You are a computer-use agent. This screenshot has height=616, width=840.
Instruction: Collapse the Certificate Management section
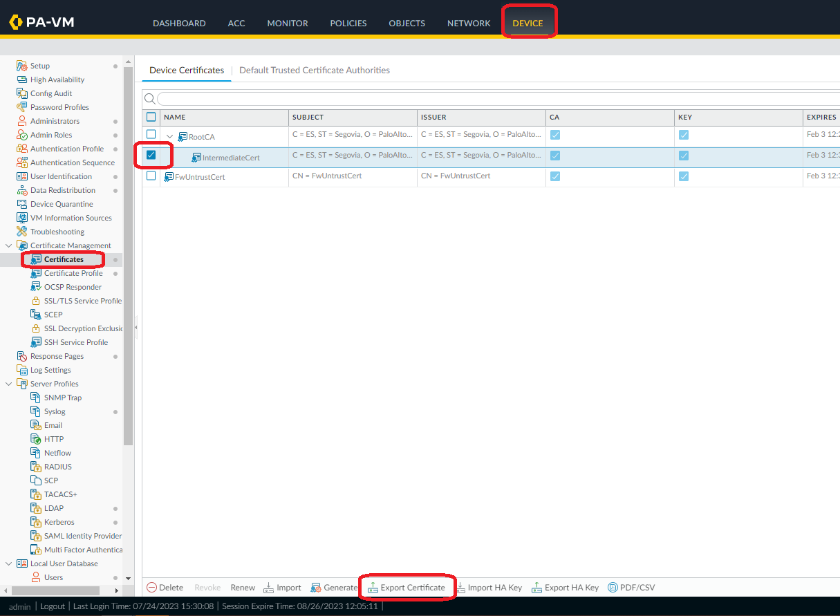(8, 245)
